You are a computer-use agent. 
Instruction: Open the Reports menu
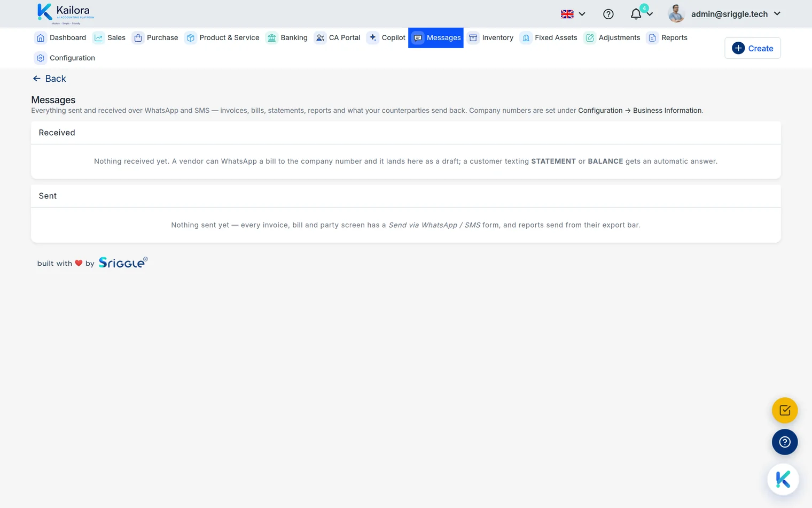click(x=667, y=38)
